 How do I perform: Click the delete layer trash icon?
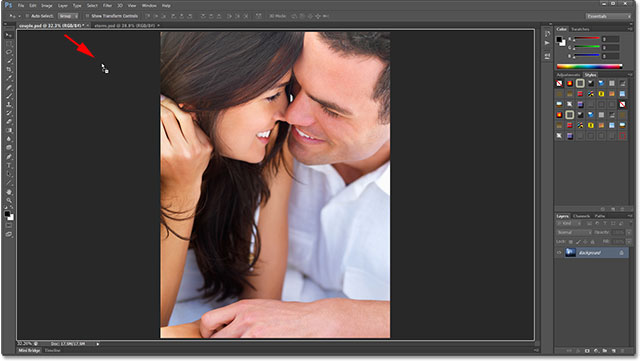click(x=622, y=351)
